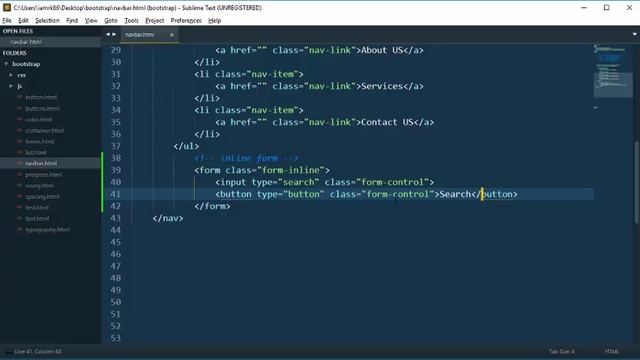Click line number 38 in gutter
Image resolution: width=640 pixels, height=360 pixels.
[116, 158]
